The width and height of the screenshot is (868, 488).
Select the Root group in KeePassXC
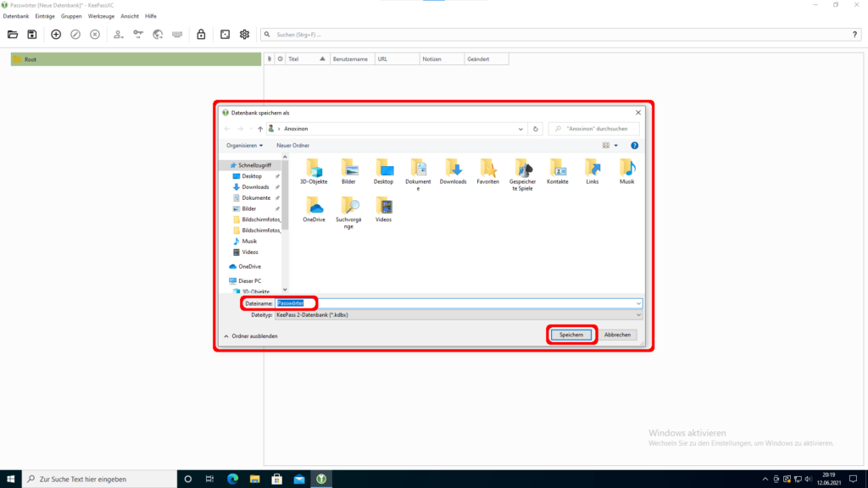coord(136,59)
